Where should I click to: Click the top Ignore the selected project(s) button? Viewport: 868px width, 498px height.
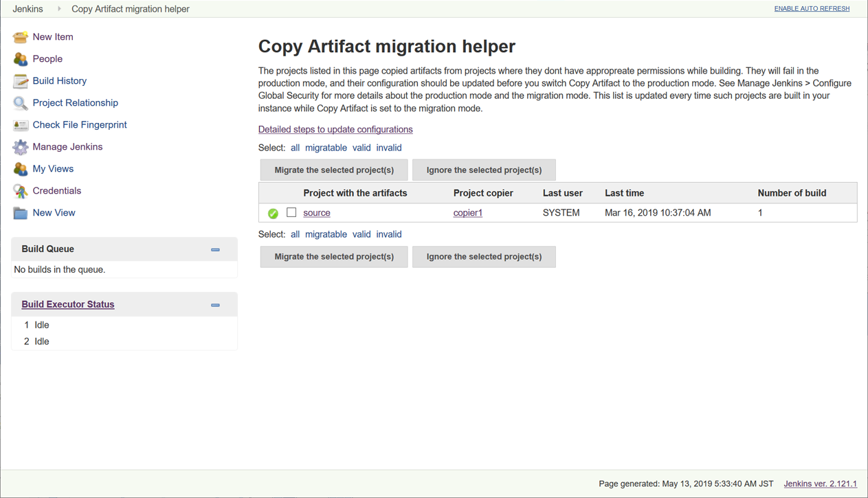pyautogui.click(x=484, y=170)
